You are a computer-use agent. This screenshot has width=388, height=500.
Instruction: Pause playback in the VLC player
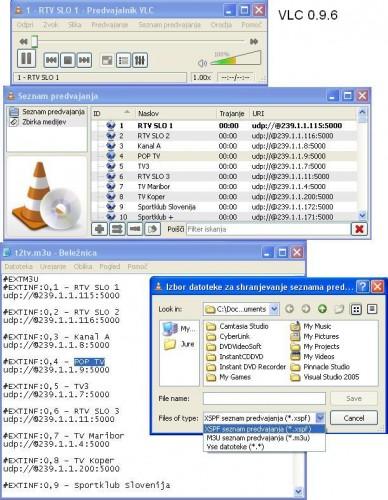pos(26,59)
